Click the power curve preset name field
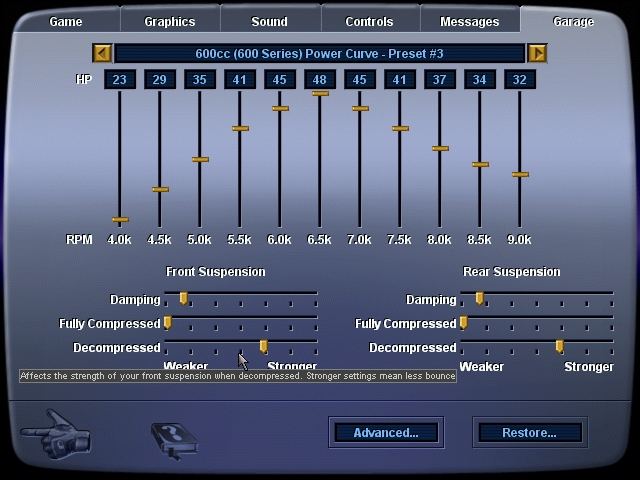 pyautogui.click(x=319, y=53)
